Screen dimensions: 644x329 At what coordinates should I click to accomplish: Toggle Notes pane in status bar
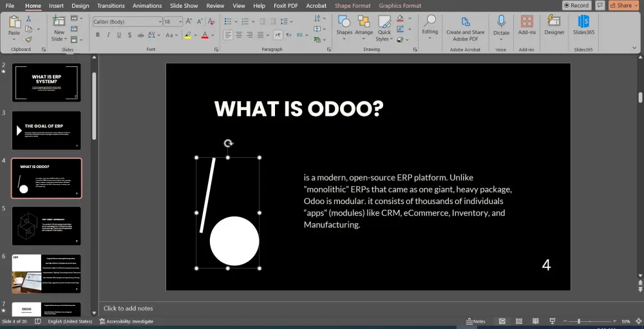tap(476, 321)
